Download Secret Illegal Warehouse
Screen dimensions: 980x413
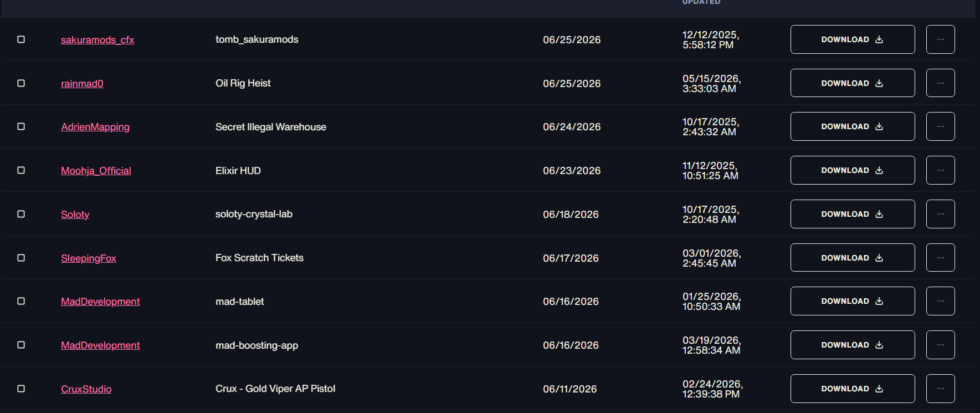coord(852,126)
